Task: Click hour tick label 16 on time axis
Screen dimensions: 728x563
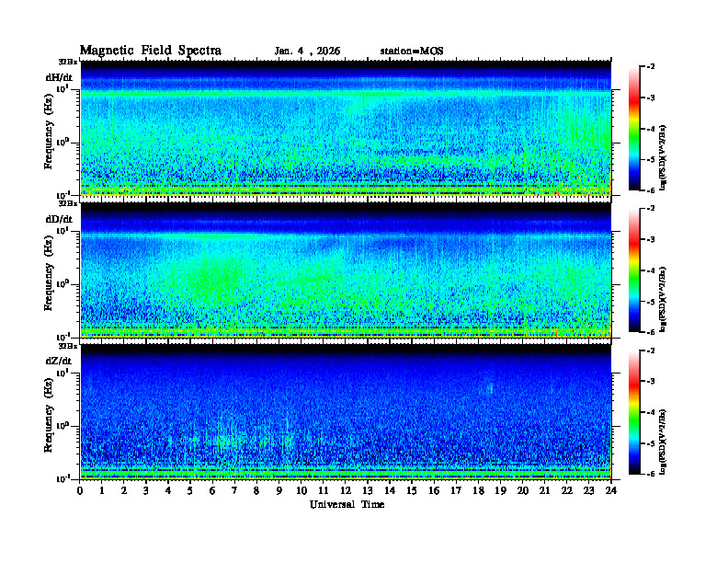Action: point(434,490)
